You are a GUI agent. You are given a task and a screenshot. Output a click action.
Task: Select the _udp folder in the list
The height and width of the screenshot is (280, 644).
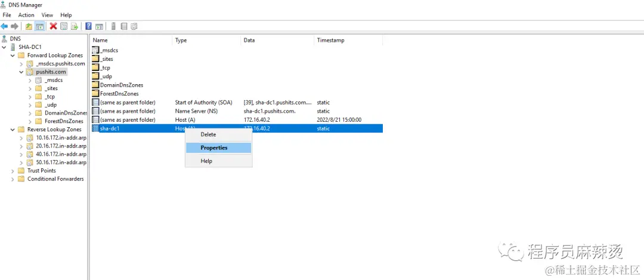pos(106,76)
